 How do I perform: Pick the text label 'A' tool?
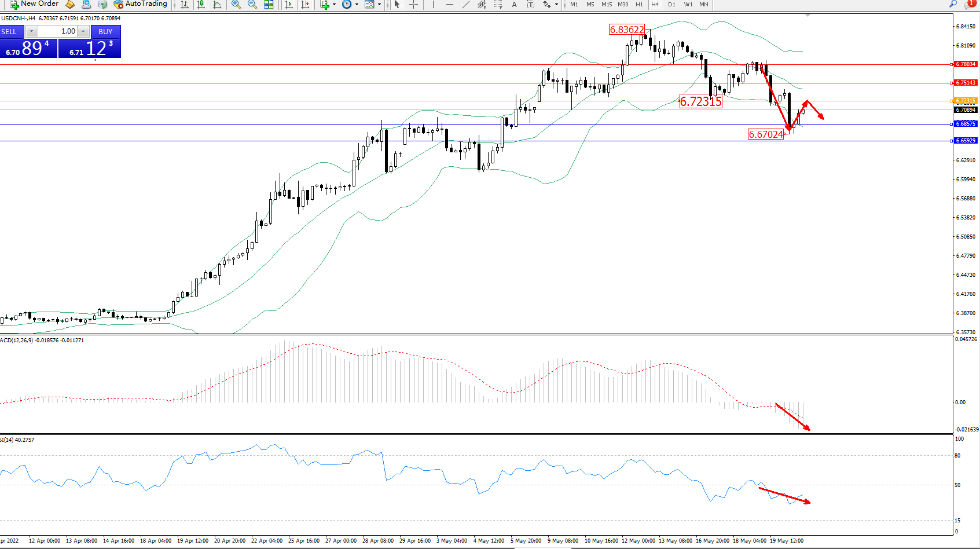514,4
